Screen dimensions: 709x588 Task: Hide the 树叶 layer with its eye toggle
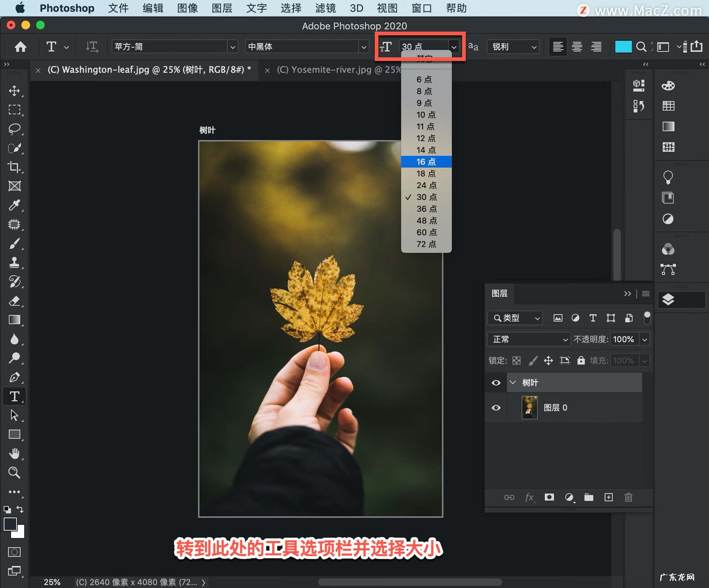point(496,382)
